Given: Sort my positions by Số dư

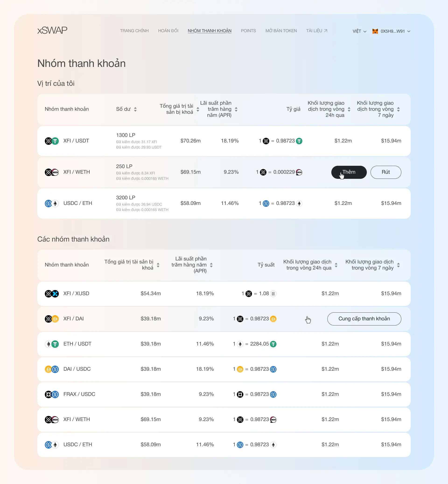Looking at the screenshot, I should [135, 109].
